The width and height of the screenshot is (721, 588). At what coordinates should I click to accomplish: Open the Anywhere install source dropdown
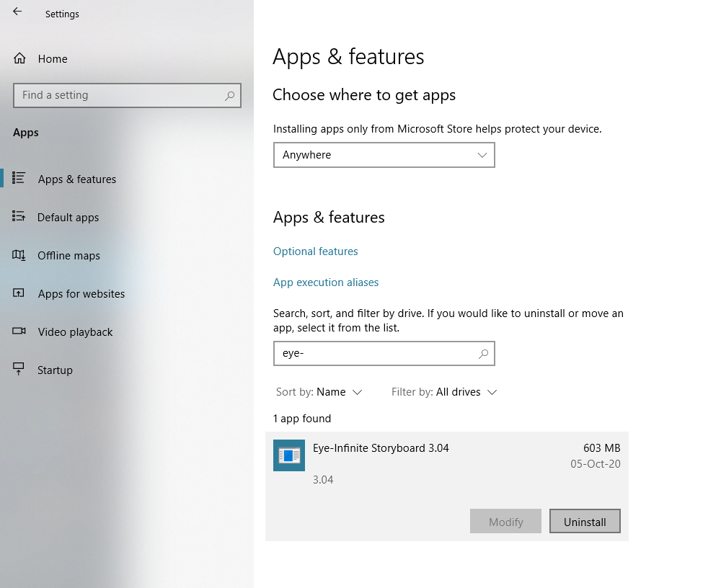coord(384,155)
